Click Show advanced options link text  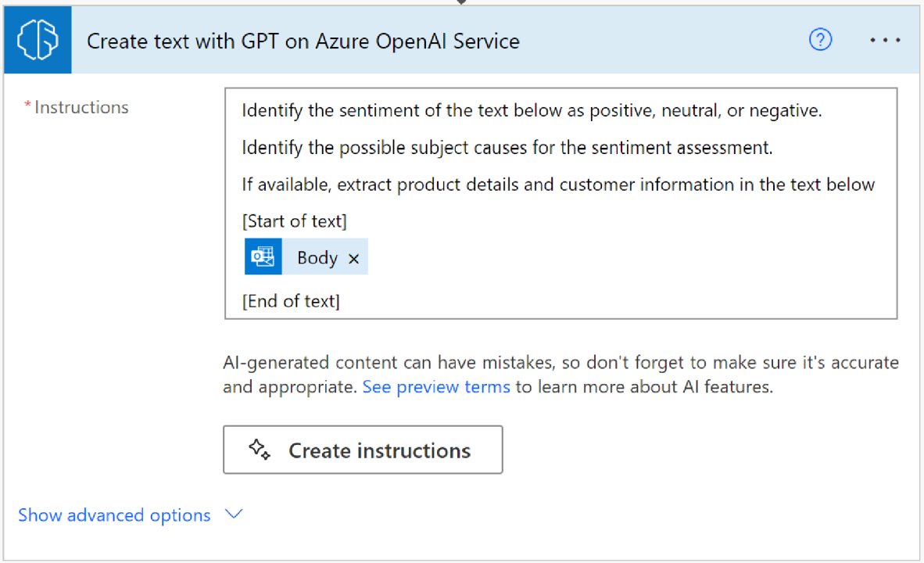(114, 515)
